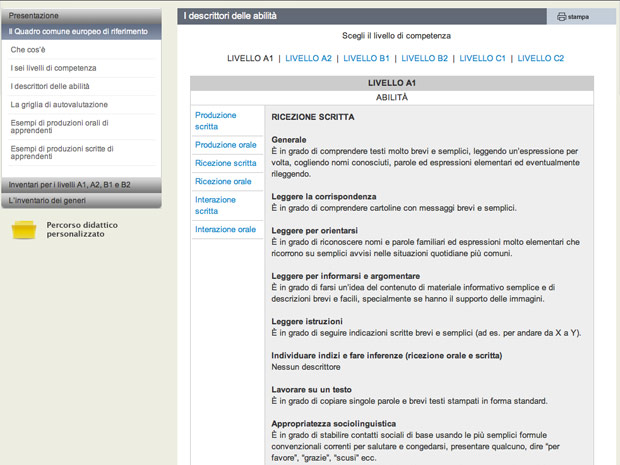Expand L'inventario dei generi section

[x=81, y=200]
